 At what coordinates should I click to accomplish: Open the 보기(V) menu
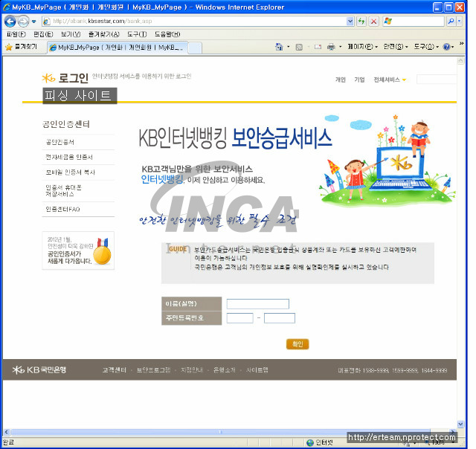pos(71,34)
